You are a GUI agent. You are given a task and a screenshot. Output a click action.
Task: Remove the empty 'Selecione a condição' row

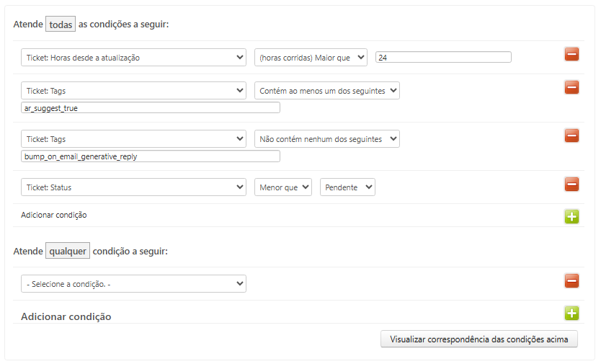(571, 280)
